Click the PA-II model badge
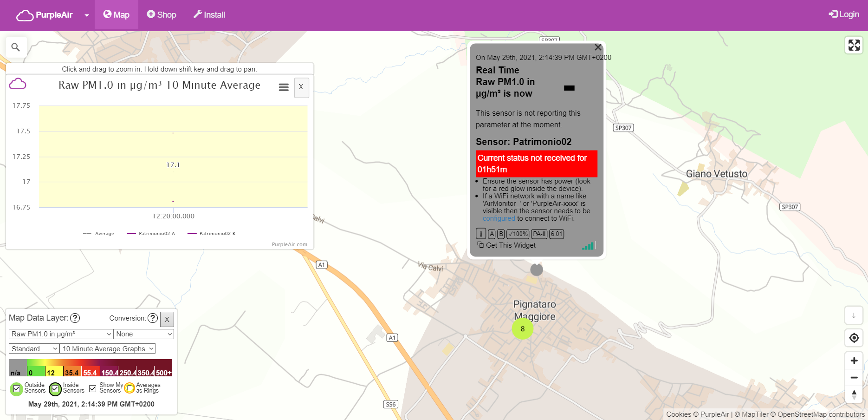This screenshot has width=868, height=420. pos(539,234)
